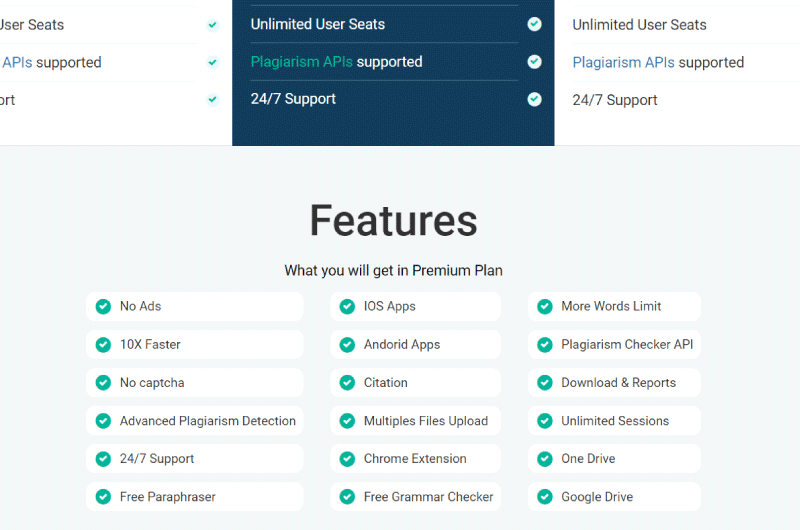
Task: Open Plagiarism APIs link in right plan
Action: point(623,62)
